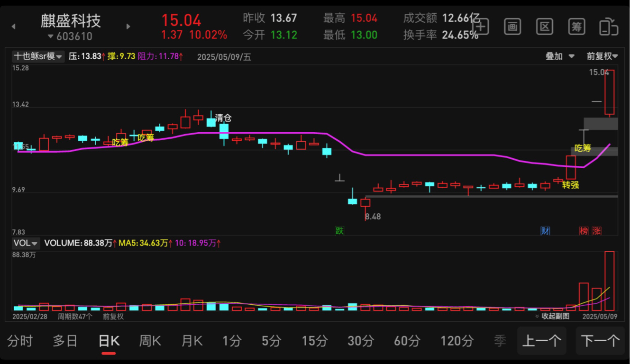Select the 周K tab
Screen dimensions: 630x364
point(150,340)
